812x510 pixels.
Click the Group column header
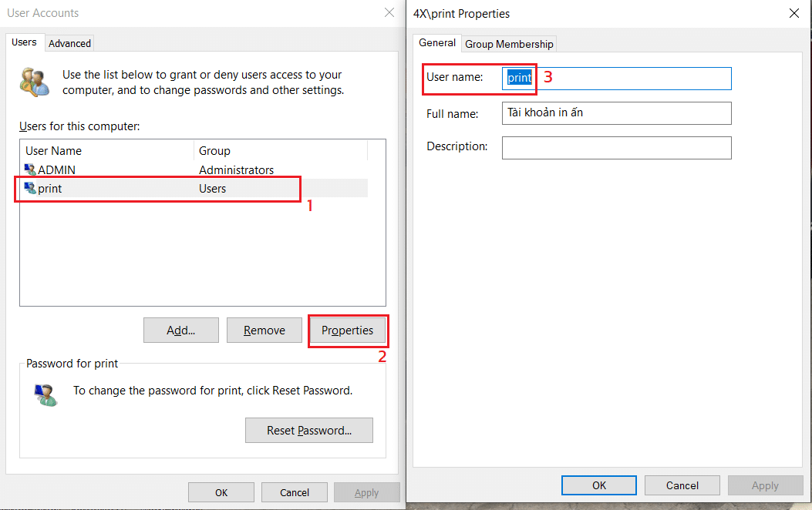[x=280, y=151]
